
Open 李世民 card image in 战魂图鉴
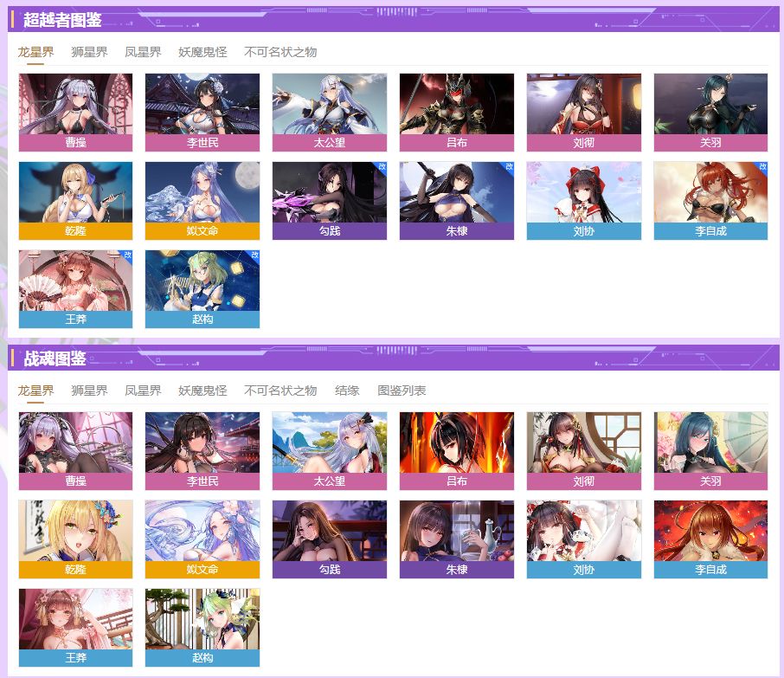(x=202, y=442)
